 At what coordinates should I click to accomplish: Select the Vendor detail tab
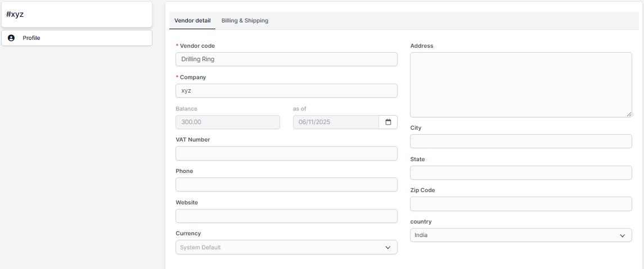(192, 21)
